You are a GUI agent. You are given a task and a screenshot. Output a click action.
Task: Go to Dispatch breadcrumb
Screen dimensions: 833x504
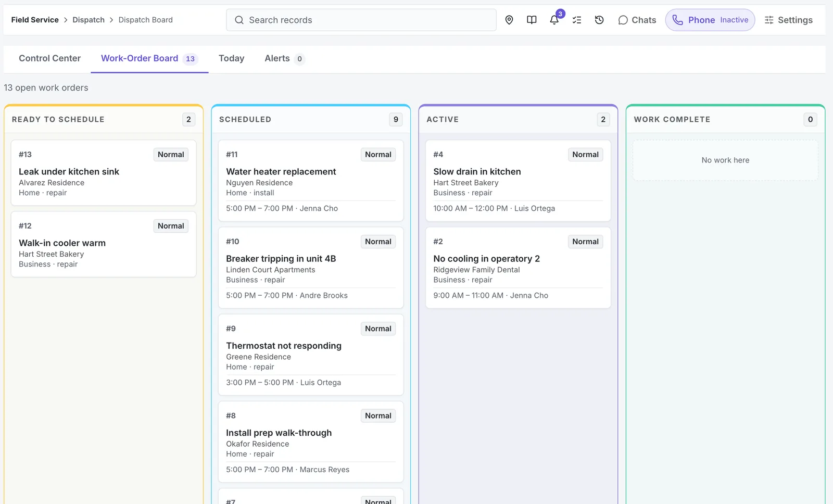coord(89,20)
